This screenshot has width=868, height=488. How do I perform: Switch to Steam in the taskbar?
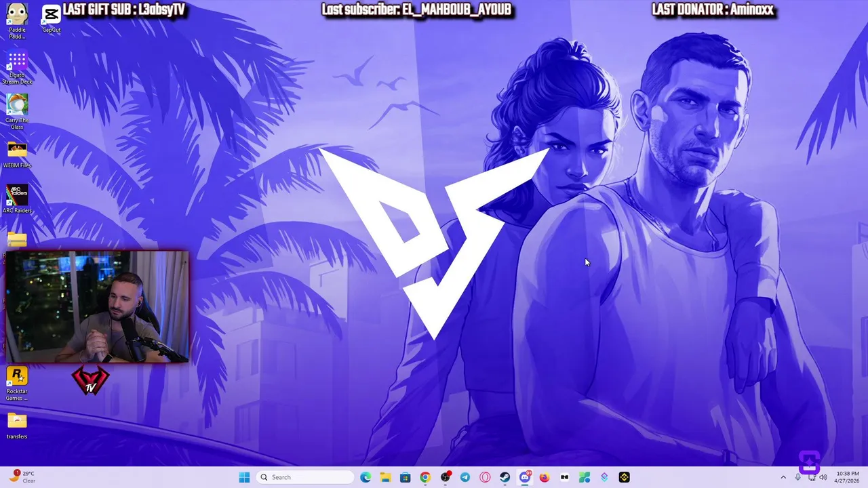pos(505,477)
